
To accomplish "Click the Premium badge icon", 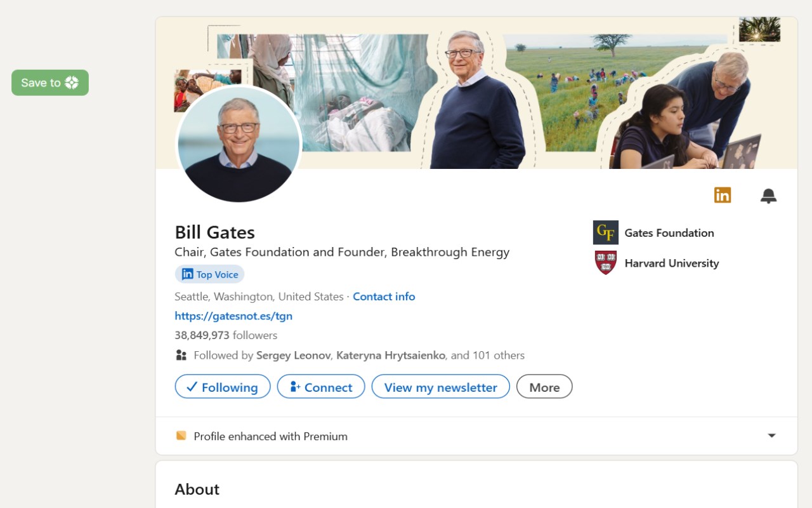I will click(181, 436).
